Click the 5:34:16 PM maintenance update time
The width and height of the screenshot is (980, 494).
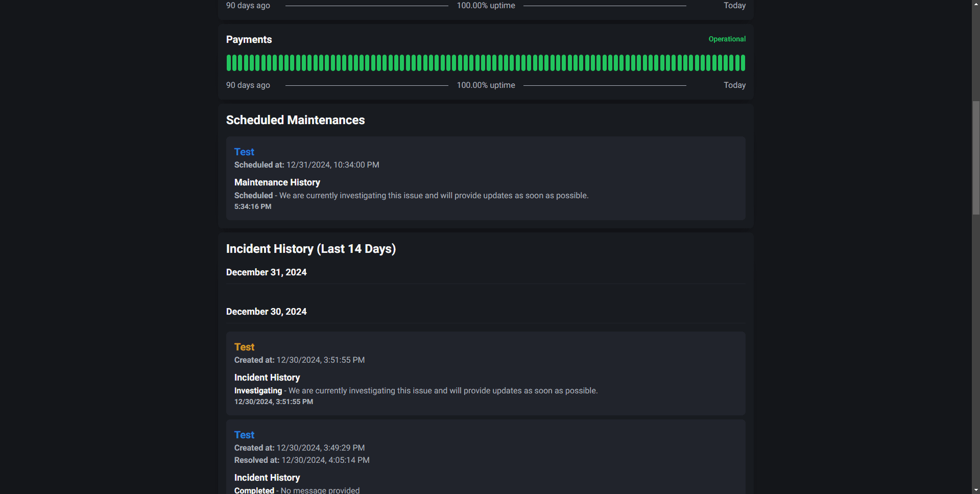[x=253, y=207]
